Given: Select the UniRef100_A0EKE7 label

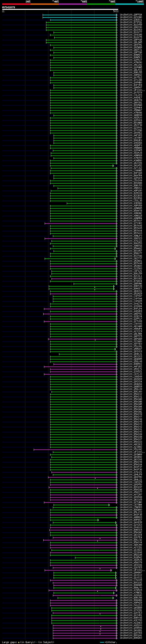Looking at the screenshot, I should point(131,98).
